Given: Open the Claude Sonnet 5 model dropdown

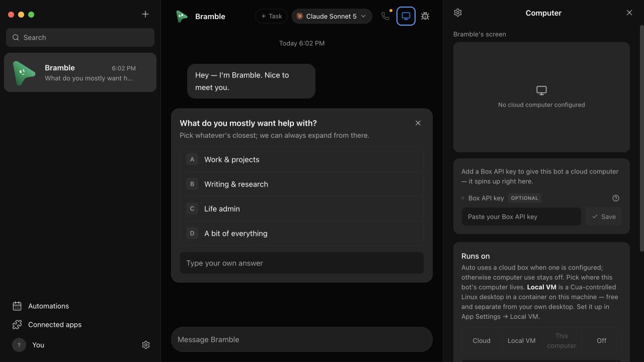Looking at the screenshot, I should point(332,16).
